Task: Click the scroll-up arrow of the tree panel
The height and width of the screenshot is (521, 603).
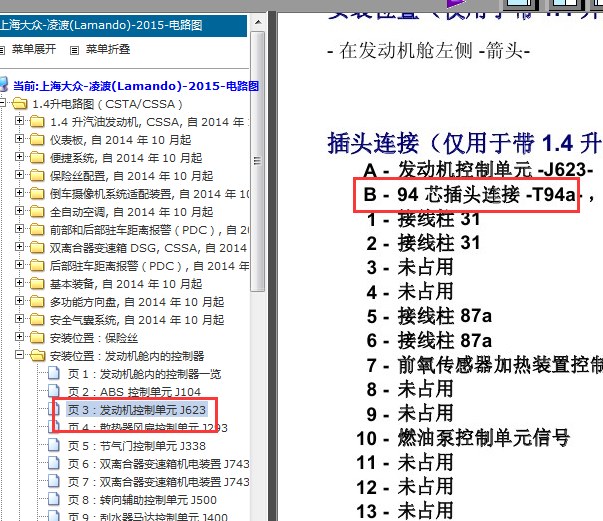Action: (258, 22)
